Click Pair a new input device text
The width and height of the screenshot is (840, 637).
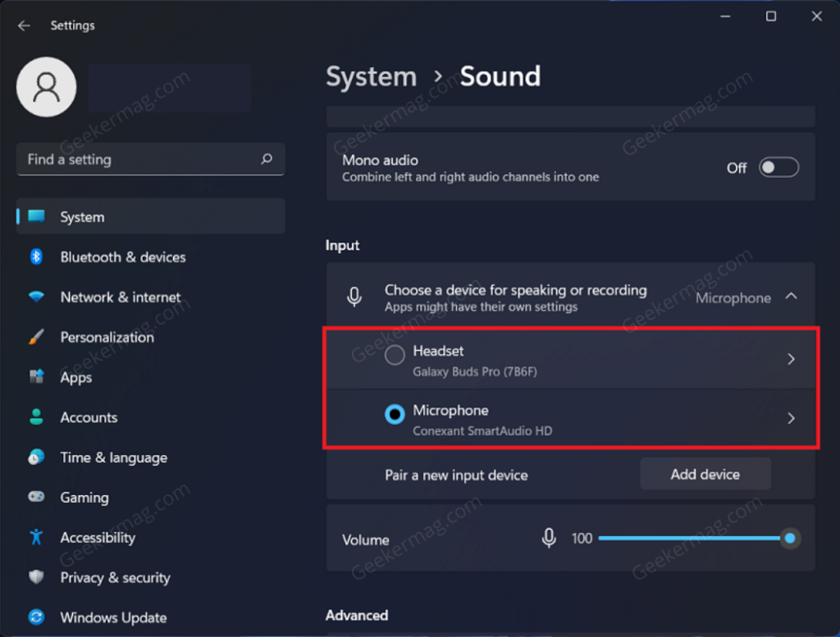pos(456,475)
